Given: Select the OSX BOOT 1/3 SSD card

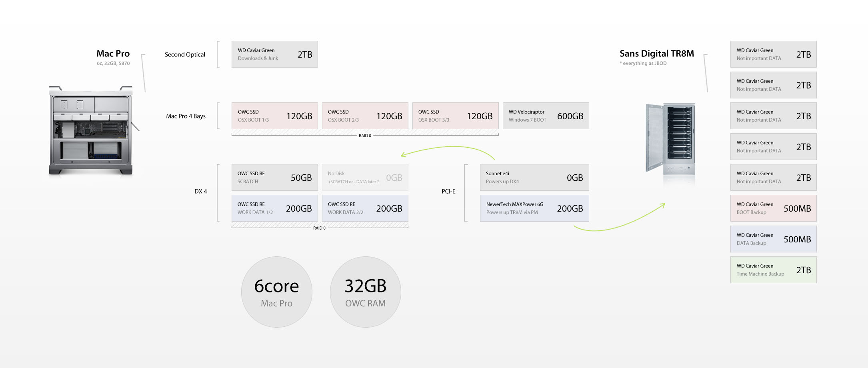Looking at the screenshot, I should (275, 116).
